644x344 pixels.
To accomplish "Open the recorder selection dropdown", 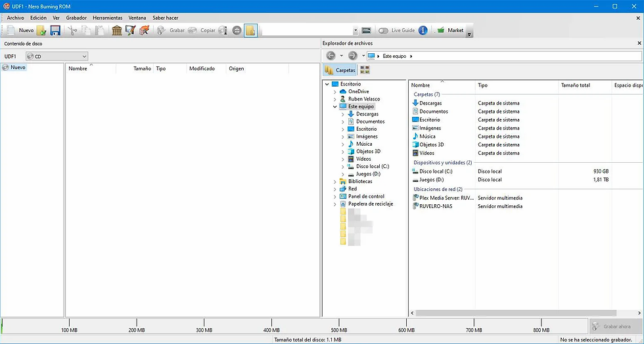I will point(356,30).
